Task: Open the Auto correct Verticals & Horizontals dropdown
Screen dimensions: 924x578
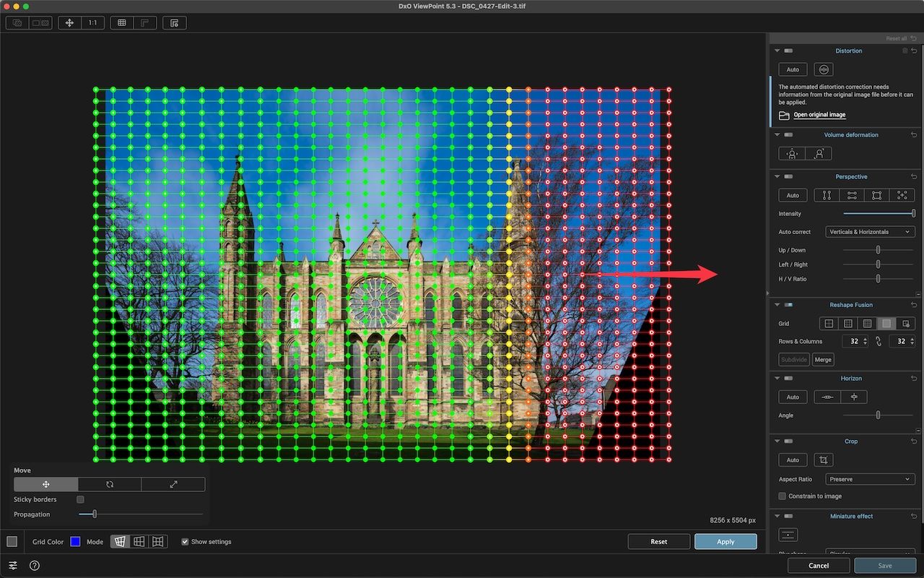Action: tap(870, 232)
